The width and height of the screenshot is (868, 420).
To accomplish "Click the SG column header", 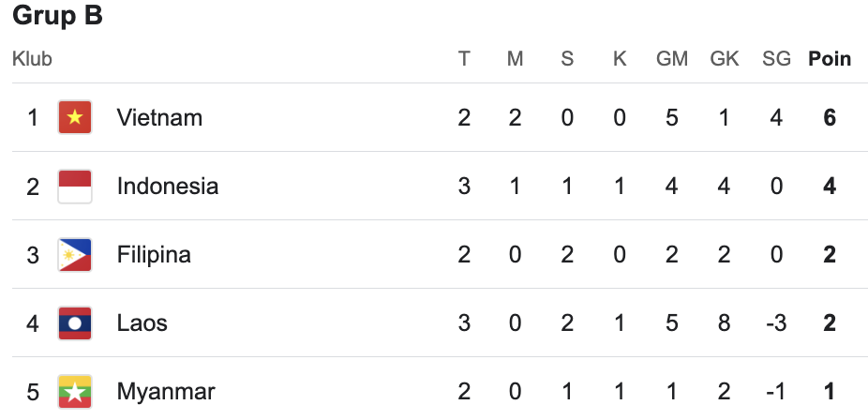I will [x=776, y=59].
